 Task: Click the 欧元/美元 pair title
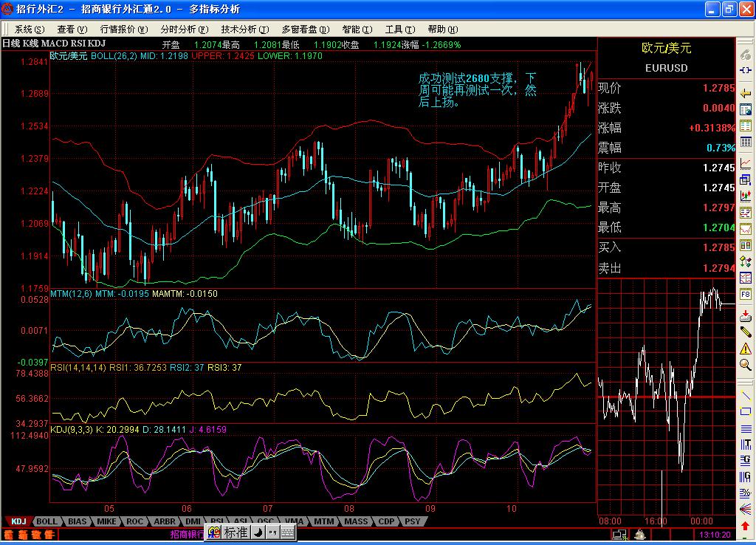coord(667,48)
